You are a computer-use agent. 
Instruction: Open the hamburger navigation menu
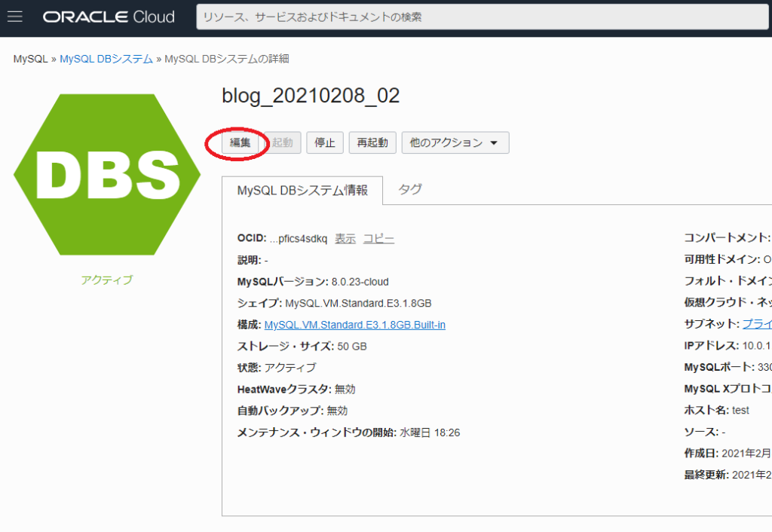click(x=15, y=17)
